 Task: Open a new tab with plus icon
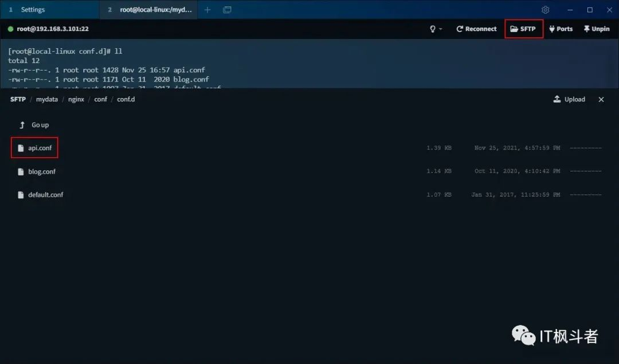pyautogui.click(x=207, y=10)
